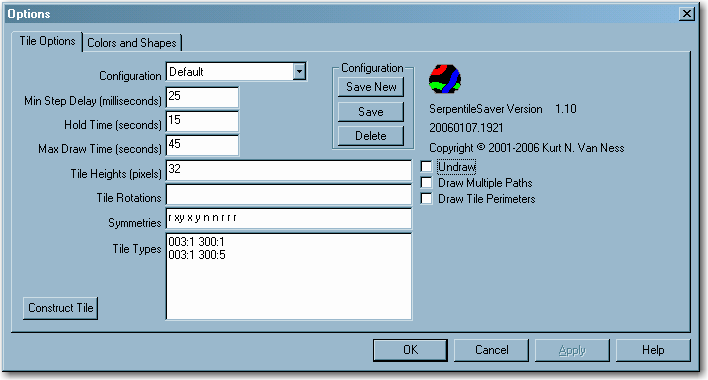Click inside the Tile Types text area
Screen dimensions: 708x380
tap(289, 276)
